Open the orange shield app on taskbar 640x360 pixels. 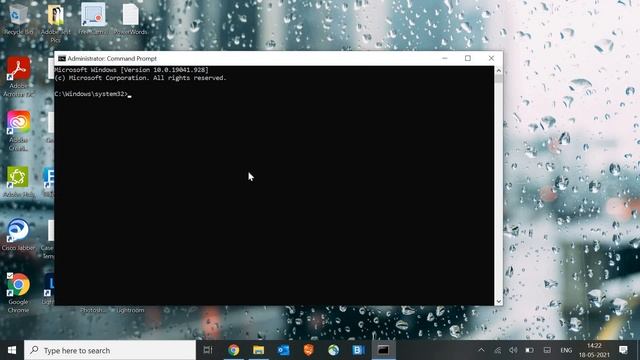click(308, 350)
